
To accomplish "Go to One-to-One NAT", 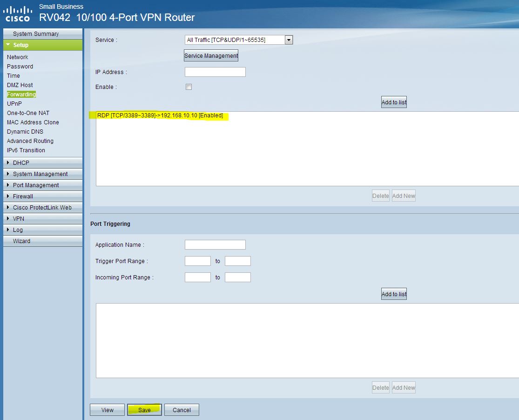I will (x=28, y=113).
